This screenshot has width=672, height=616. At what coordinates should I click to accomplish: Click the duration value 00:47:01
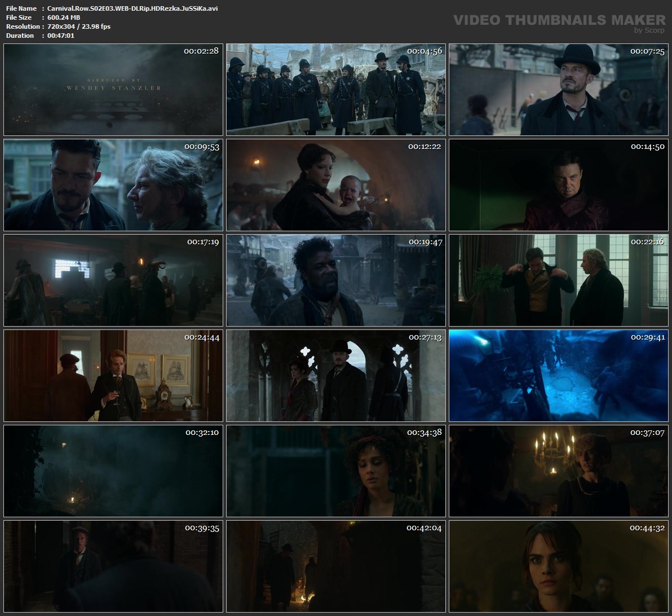[x=61, y=36]
